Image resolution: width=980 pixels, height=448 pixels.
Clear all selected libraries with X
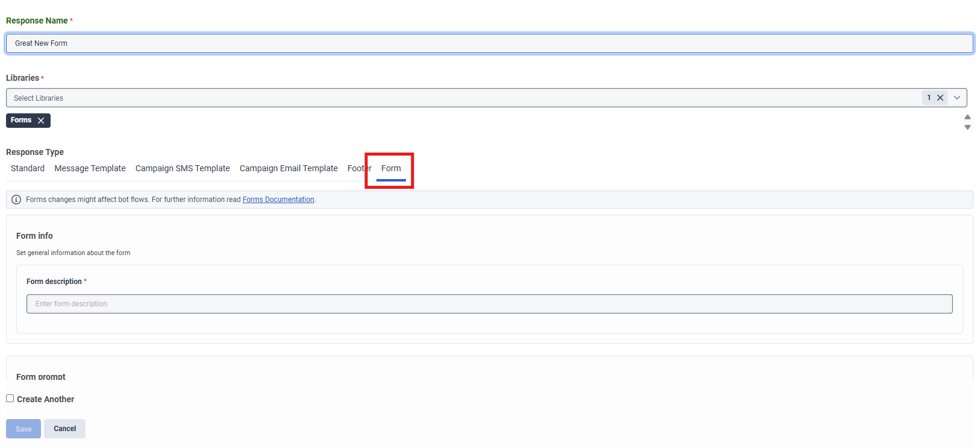click(x=940, y=98)
